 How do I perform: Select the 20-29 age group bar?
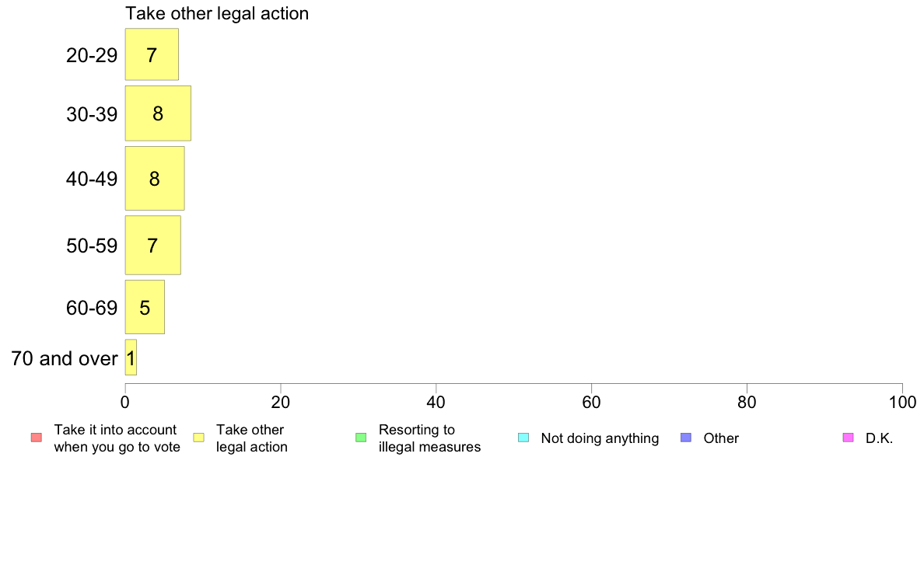pyautogui.click(x=152, y=54)
